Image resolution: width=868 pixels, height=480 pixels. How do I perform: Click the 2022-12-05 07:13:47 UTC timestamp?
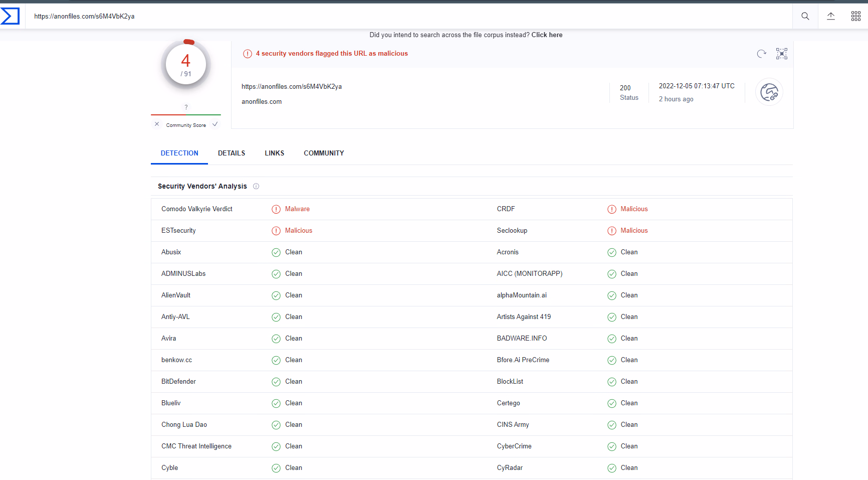(x=697, y=86)
